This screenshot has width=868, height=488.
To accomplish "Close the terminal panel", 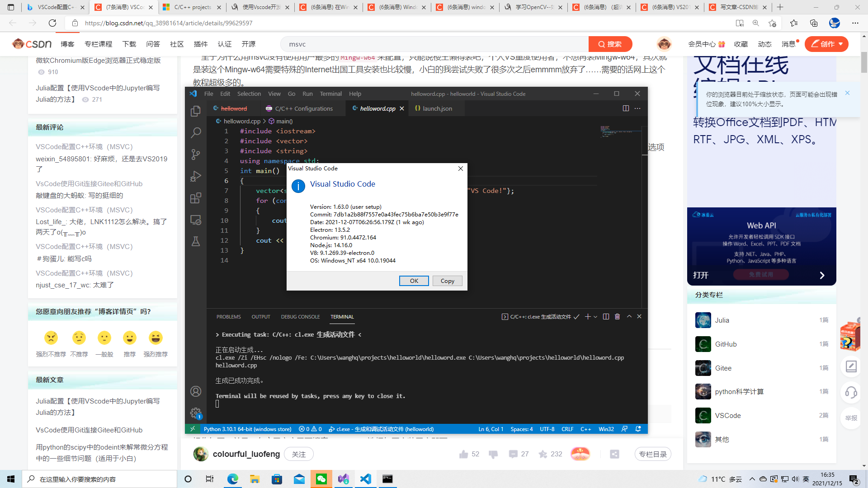I will pyautogui.click(x=639, y=317).
